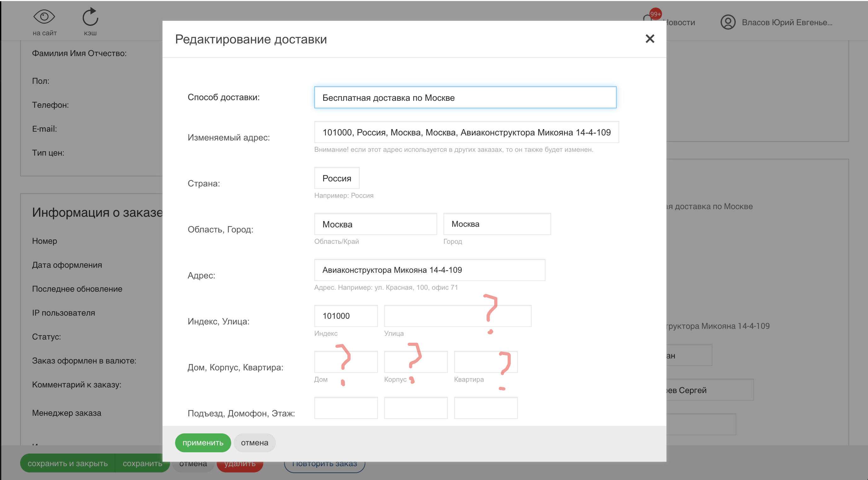This screenshot has height=480, width=868.
Task: Click the E-mail label on background page
Action: 44,129
